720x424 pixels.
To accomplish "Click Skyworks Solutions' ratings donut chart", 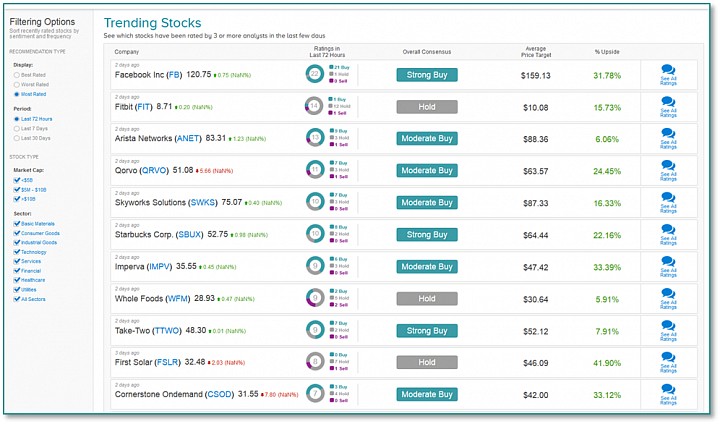I will pyautogui.click(x=315, y=202).
